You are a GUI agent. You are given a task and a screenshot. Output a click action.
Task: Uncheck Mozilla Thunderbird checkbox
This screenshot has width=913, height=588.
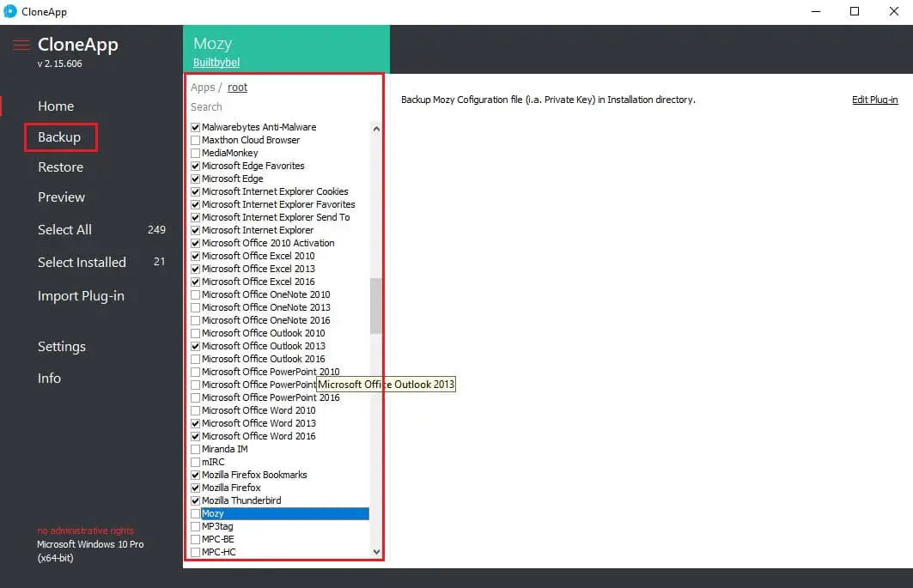click(196, 500)
